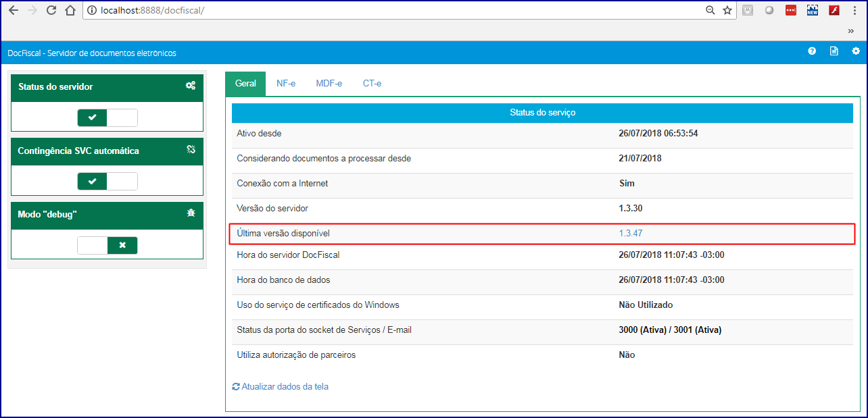Click Atualizar dados da tela link
The image size is (868, 418).
[281, 387]
